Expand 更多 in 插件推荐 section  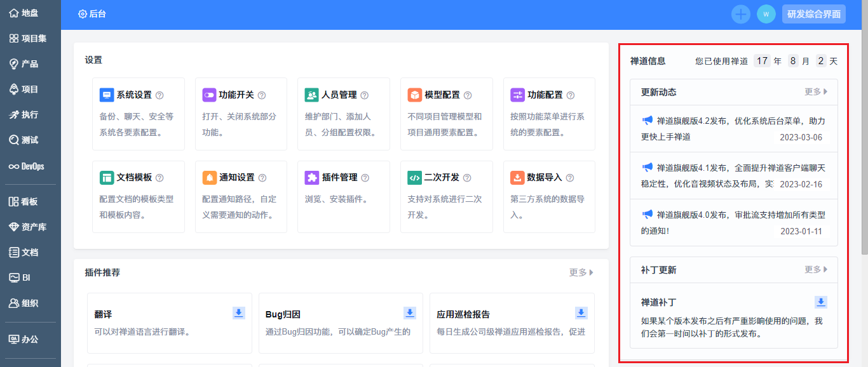581,273
